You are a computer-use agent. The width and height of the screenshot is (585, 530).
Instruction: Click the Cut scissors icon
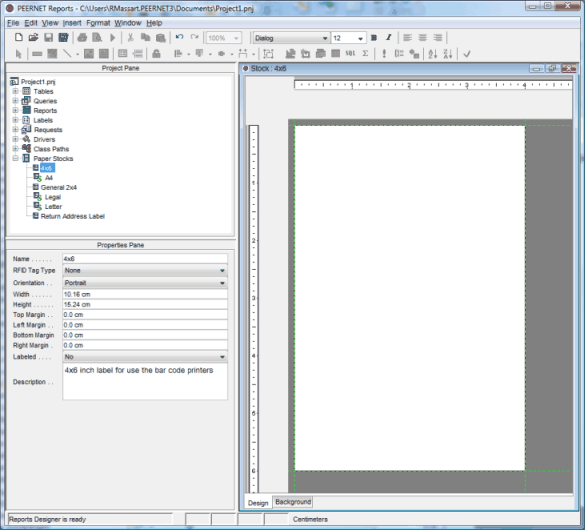[x=130, y=37]
